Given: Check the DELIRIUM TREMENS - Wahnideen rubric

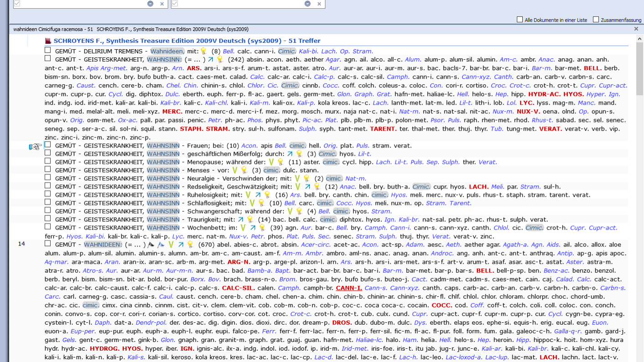Looking at the screenshot, I should (x=48, y=50).
